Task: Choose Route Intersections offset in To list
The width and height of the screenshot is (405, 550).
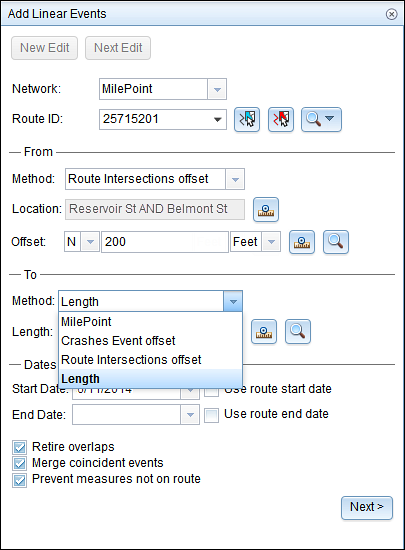Action: (150, 360)
